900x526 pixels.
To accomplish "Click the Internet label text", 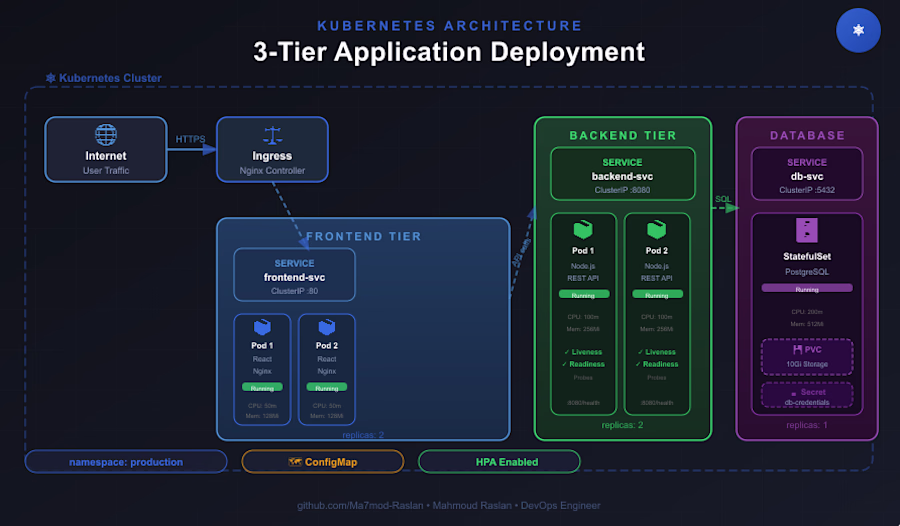I will pyautogui.click(x=106, y=156).
